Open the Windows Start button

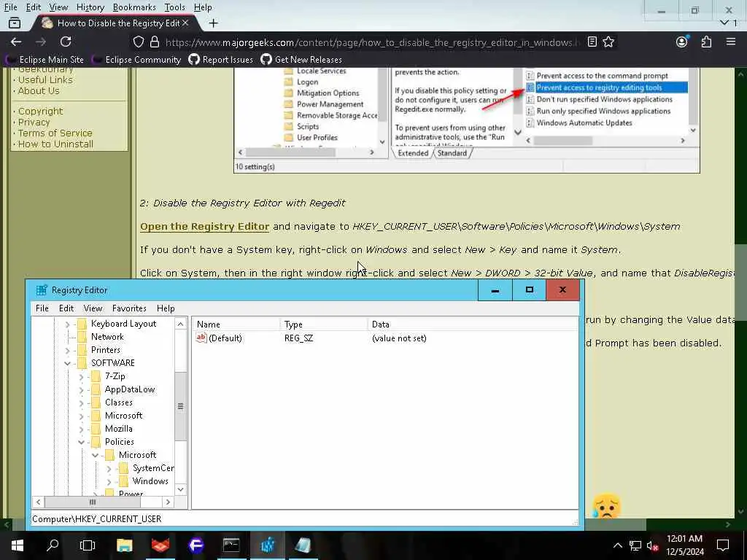(18, 545)
